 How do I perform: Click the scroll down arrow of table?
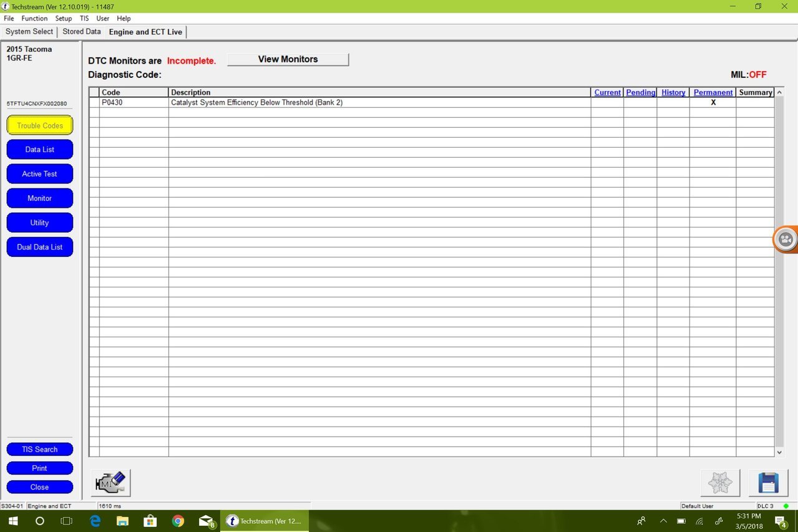pos(779,452)
